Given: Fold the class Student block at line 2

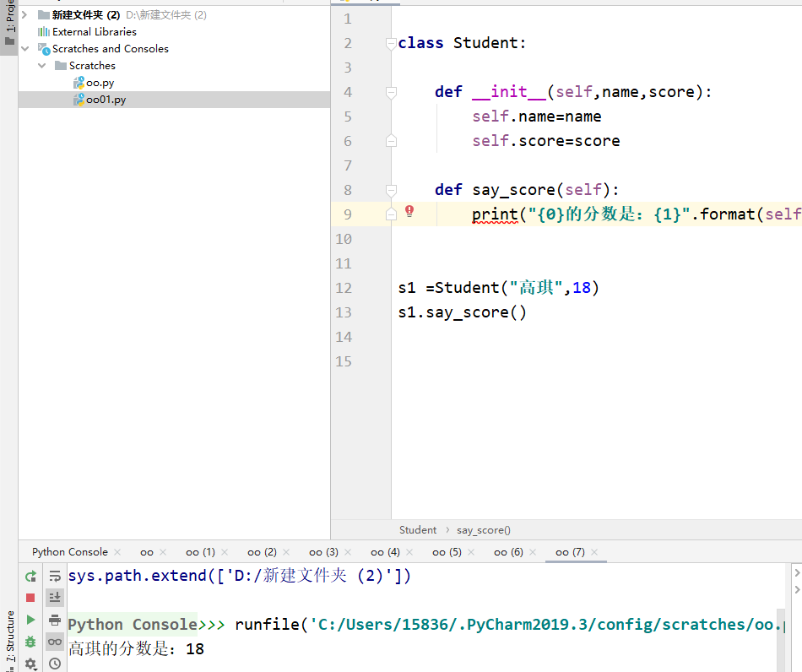Looking at the screenshot, I should pyautogui.click(x=391, y=43).
